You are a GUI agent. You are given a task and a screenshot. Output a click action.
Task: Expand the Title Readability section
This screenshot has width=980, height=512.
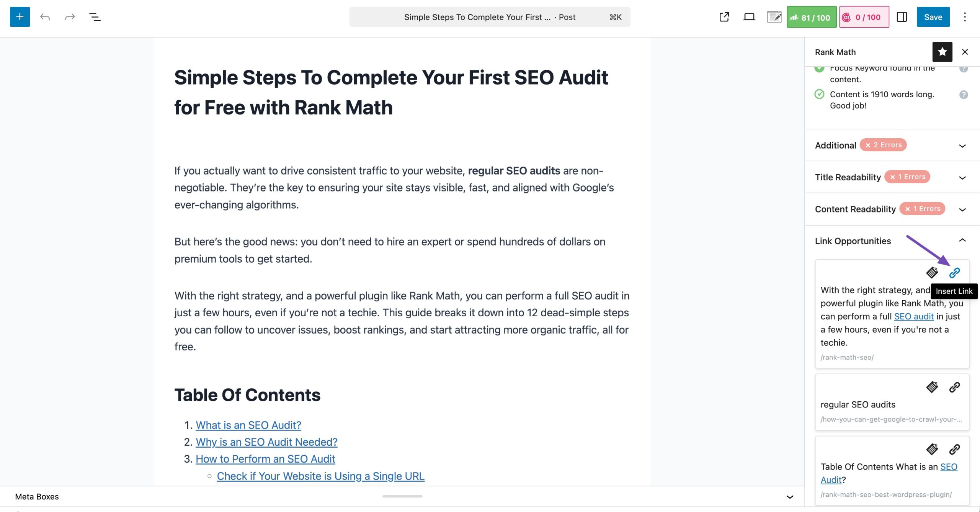pos(962,177)
